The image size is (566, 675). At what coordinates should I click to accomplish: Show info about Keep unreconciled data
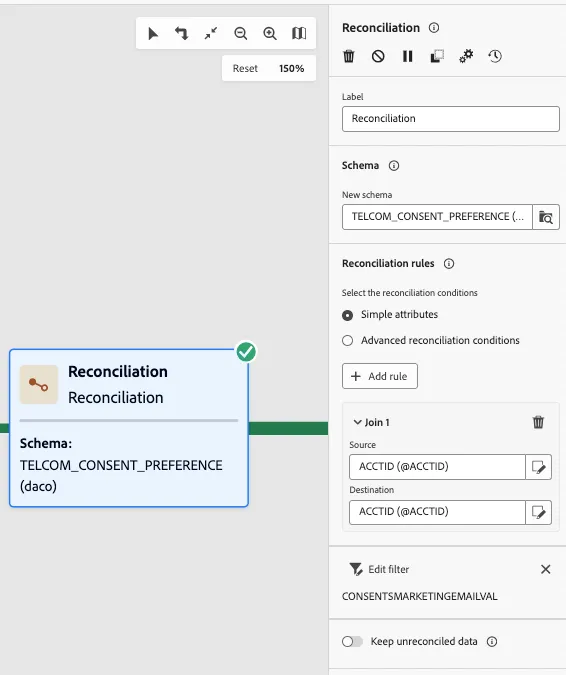[x=492, y=642]
